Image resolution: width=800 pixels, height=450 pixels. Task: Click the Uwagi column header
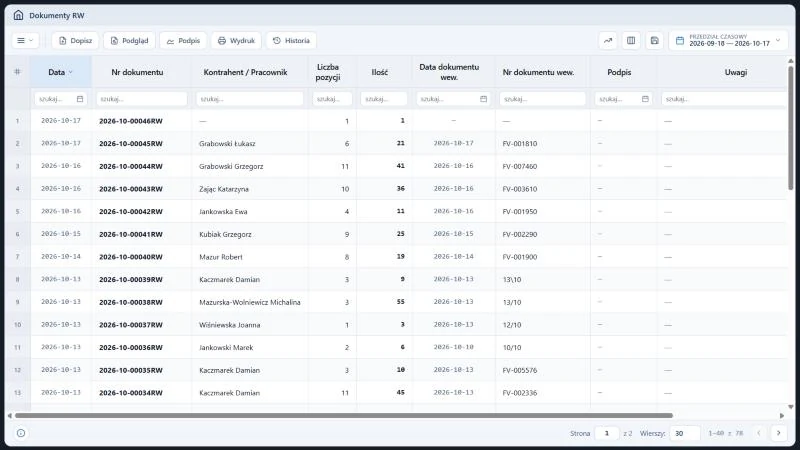click(x=736, y=72)
